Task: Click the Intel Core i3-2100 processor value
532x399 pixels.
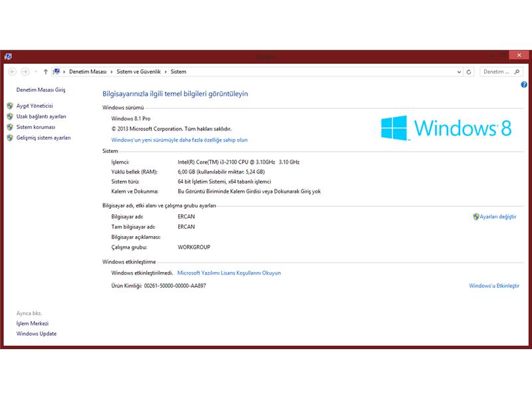Action: [239, 162]
